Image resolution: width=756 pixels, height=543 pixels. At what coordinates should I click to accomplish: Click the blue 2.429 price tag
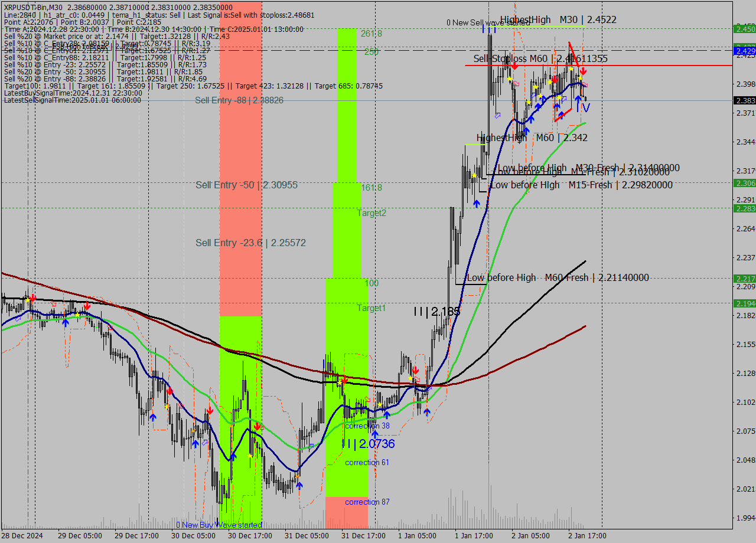(x=744, y=52)
